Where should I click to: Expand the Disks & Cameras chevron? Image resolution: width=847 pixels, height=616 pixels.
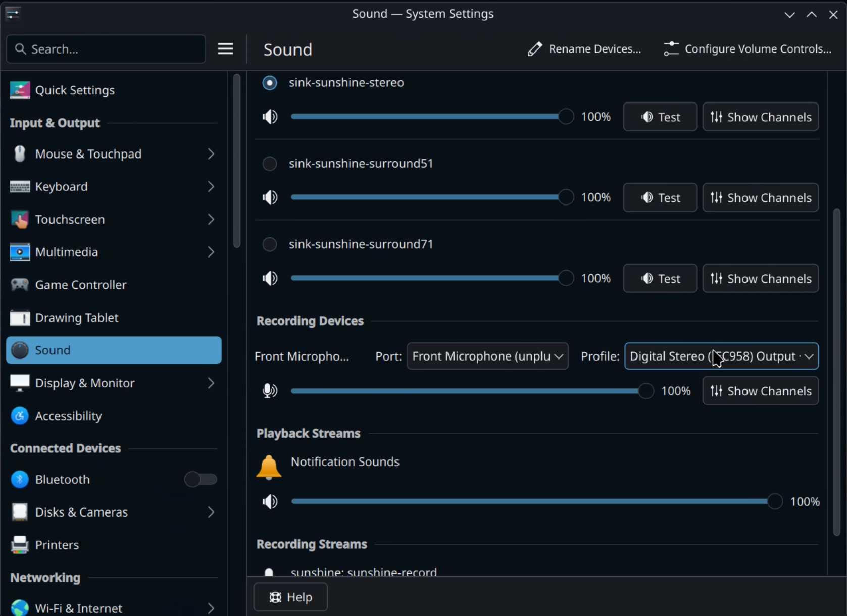pyautogui.click(x=211, y=512)
